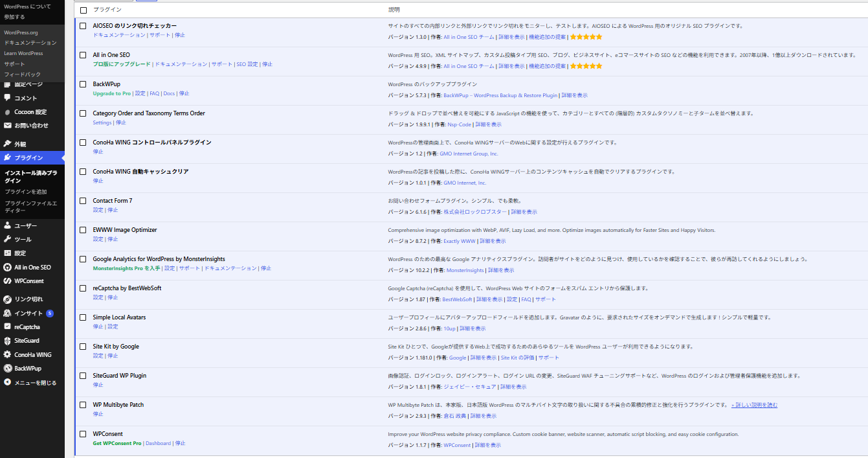Click the 説明 column header
This screenshot has width=868, height=458.
click(394, 10)
